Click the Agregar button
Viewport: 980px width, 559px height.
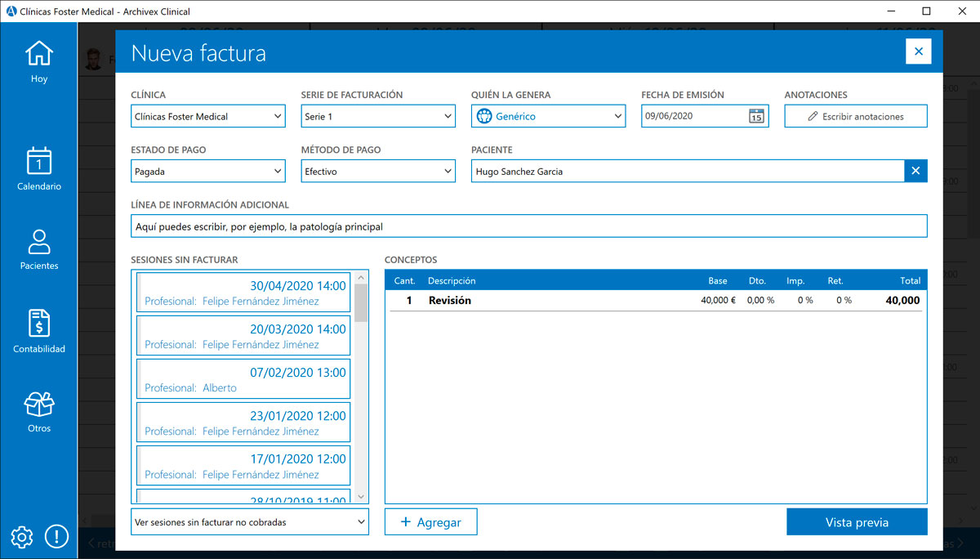(x=430, y=522)
